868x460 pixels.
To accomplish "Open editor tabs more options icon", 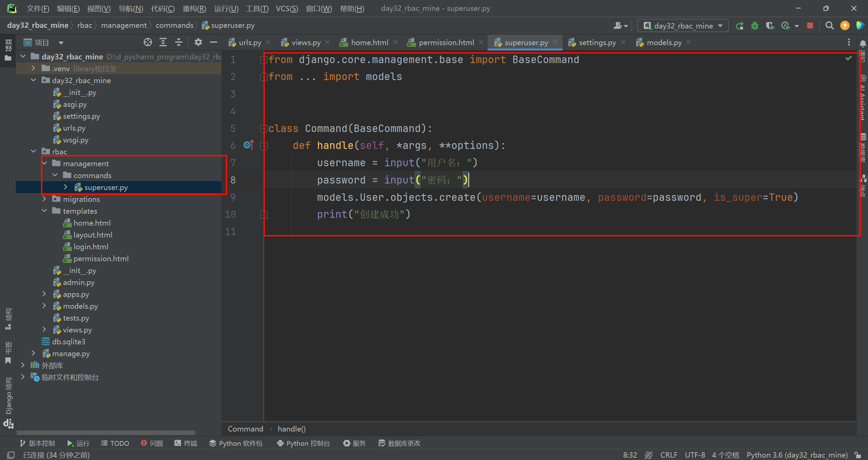I will pyautogui.click(x=849, y=42).
